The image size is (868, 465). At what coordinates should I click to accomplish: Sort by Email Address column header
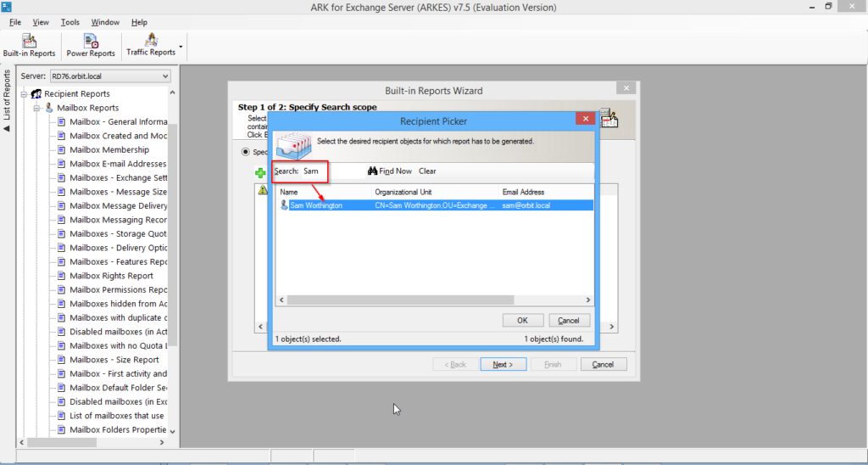coord(547,193)
